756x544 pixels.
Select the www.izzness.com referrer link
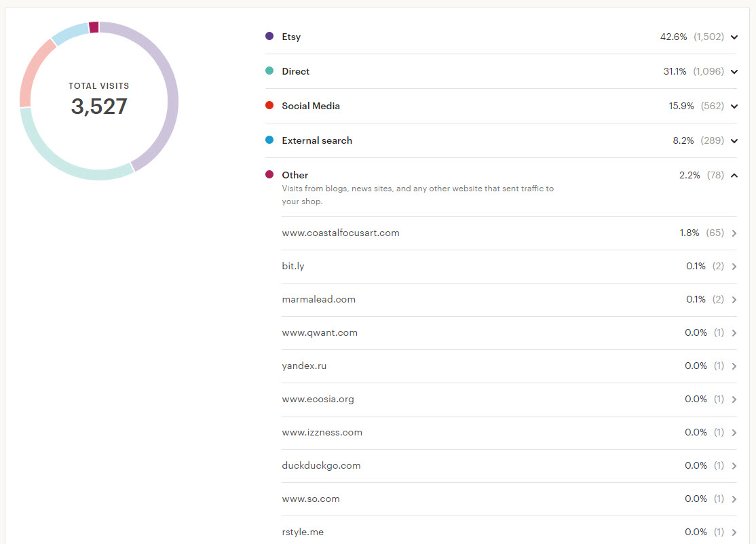pos(322,433)
